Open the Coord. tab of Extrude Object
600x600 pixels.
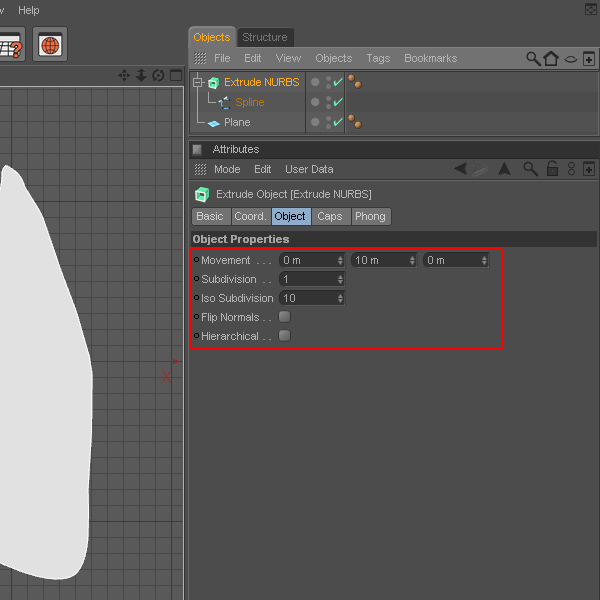(250, 217)
